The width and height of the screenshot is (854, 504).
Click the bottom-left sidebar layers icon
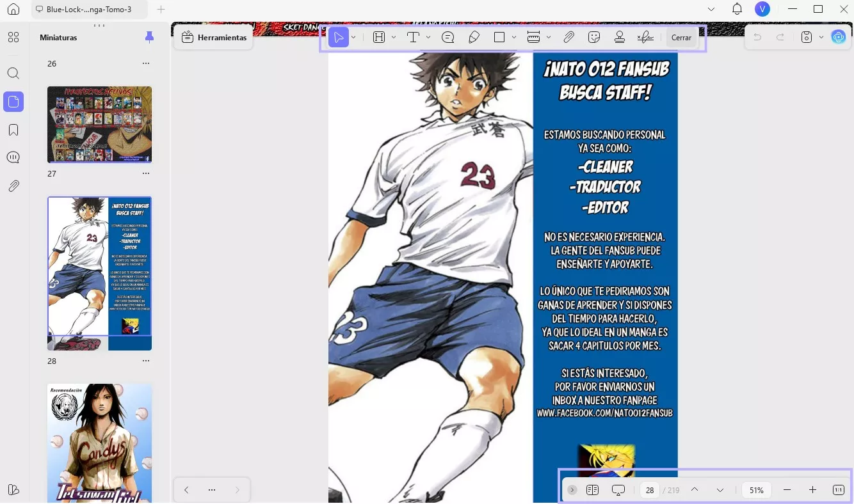click(13, 490)
